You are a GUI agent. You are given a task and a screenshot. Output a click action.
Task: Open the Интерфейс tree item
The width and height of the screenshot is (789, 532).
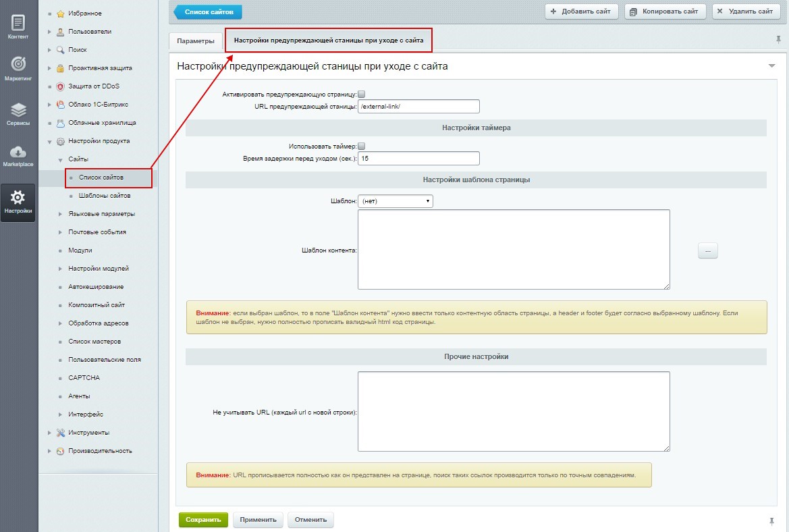(86, 415)
